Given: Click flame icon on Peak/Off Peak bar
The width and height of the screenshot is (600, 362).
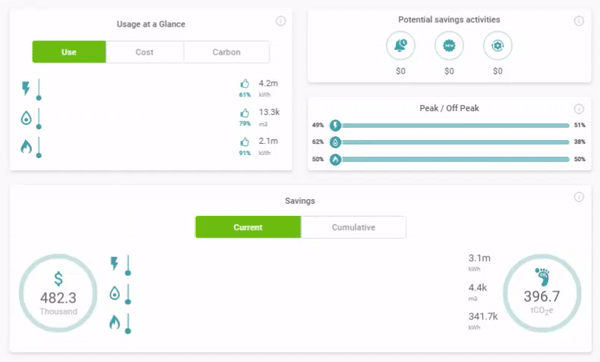Looking at the screenshot, I should click(335, 159).
